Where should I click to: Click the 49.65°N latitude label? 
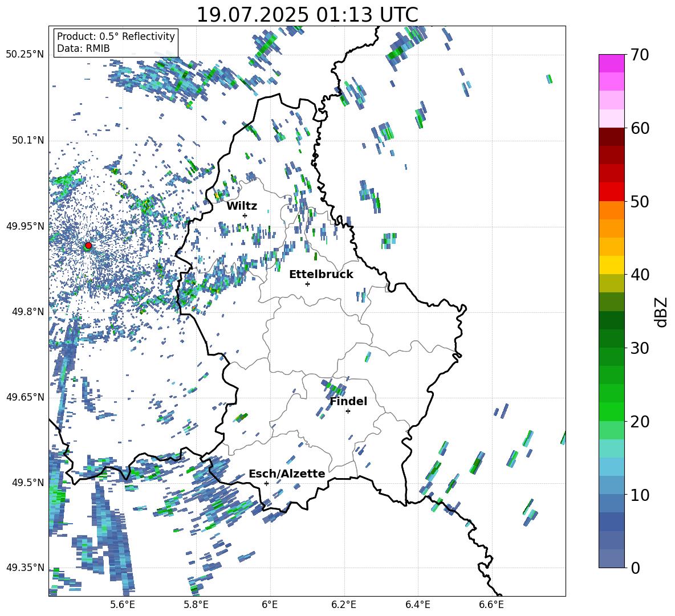[25, 397]
